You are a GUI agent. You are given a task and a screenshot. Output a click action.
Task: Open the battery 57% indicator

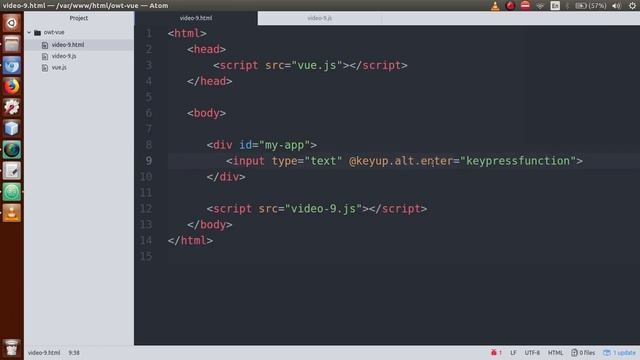click(590, 6)
